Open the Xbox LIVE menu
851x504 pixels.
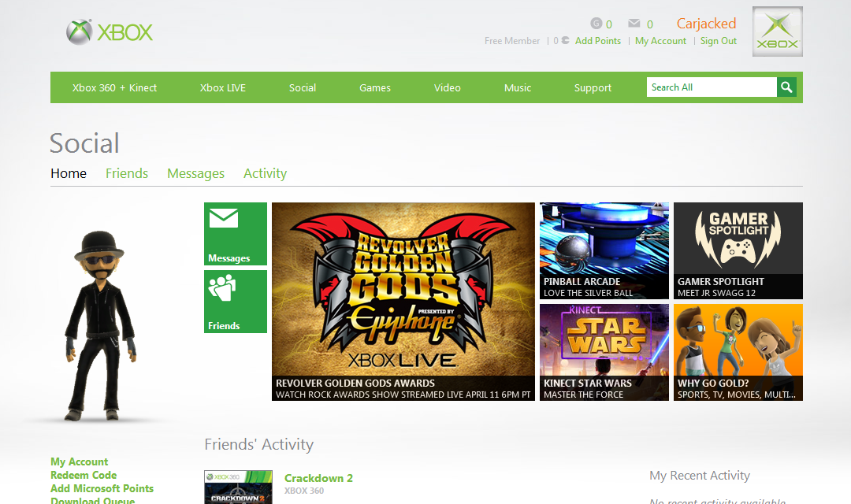(222, 88)
